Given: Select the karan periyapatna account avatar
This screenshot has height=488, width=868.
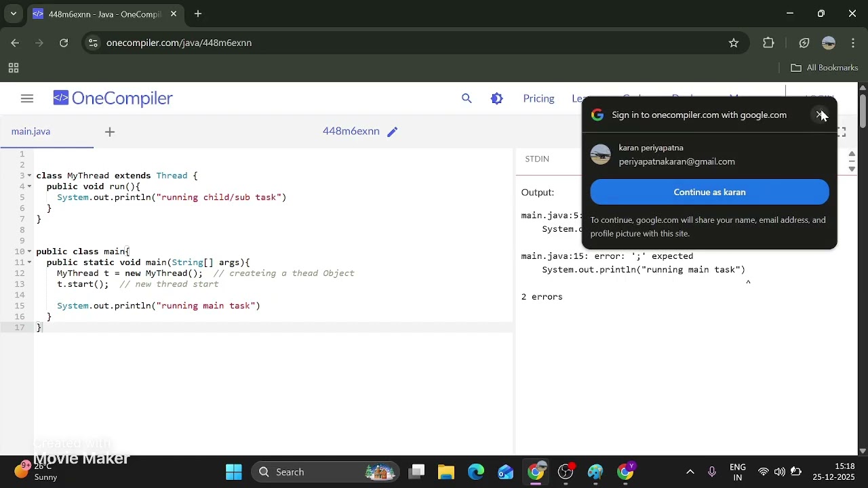Looking at the screenshot, I should [x=600, y=155].
